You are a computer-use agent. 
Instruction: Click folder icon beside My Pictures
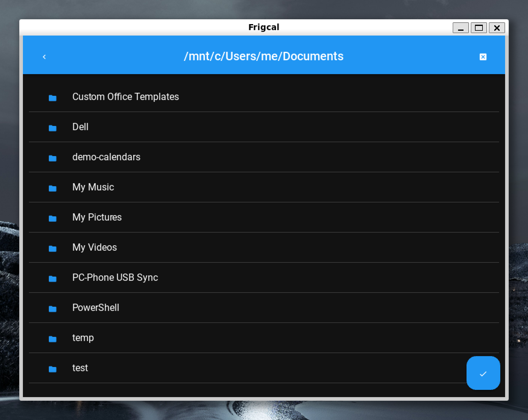[52, 218]
